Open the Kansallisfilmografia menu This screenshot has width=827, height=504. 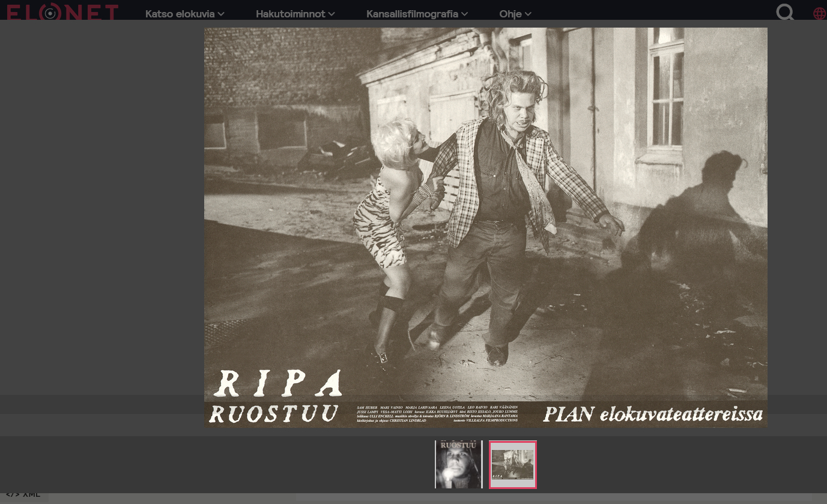(412, 14)
